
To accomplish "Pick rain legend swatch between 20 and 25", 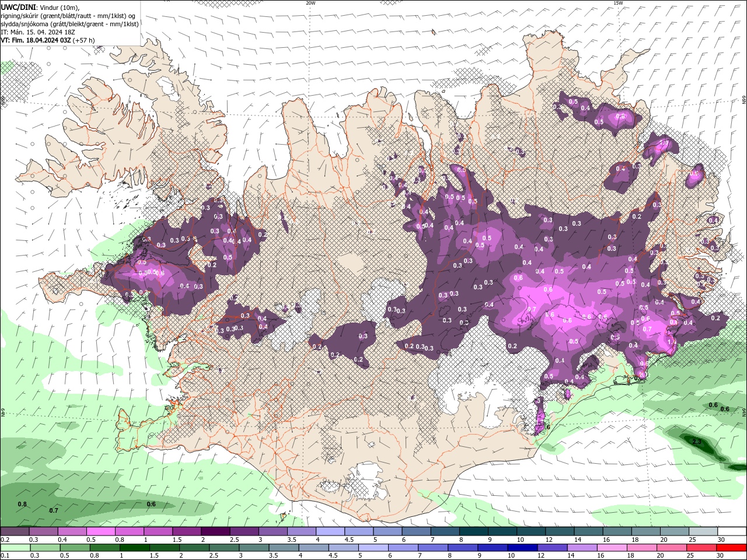I will coord(672,548).
